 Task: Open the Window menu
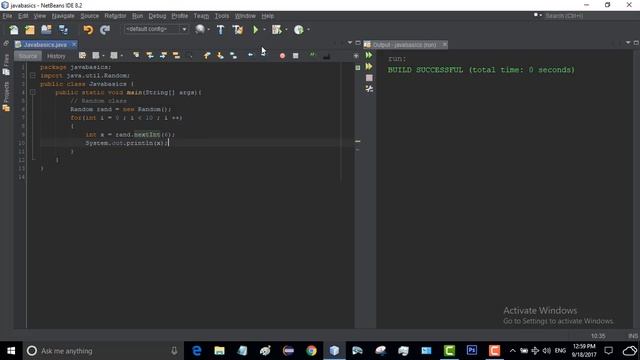tap(245, 16)
